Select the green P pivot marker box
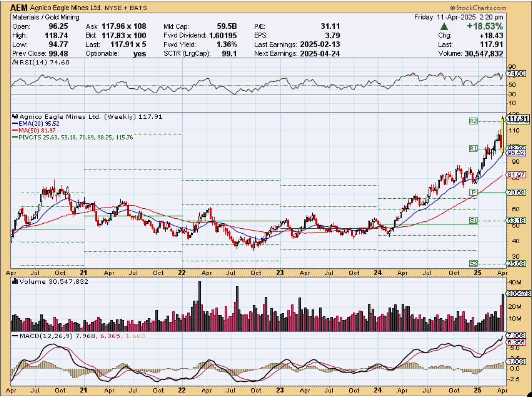 (x=473, y=192)
